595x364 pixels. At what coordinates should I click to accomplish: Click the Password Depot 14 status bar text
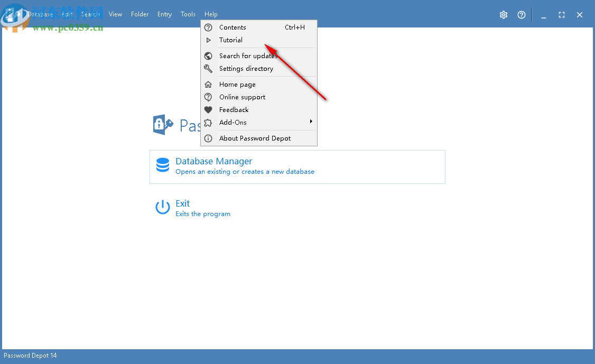coord(30,356)
